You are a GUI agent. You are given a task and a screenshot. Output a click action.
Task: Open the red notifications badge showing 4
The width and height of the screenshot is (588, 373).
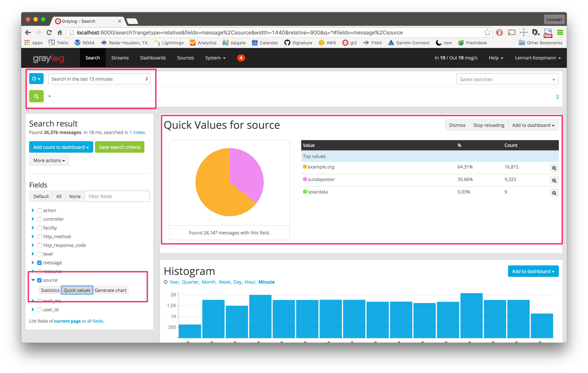[x=241, y=58]
